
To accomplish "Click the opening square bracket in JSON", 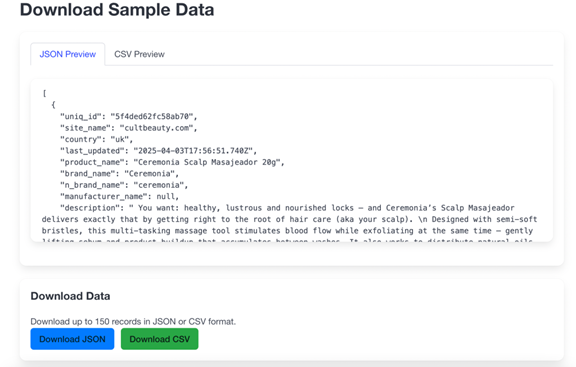I will 44,93.
